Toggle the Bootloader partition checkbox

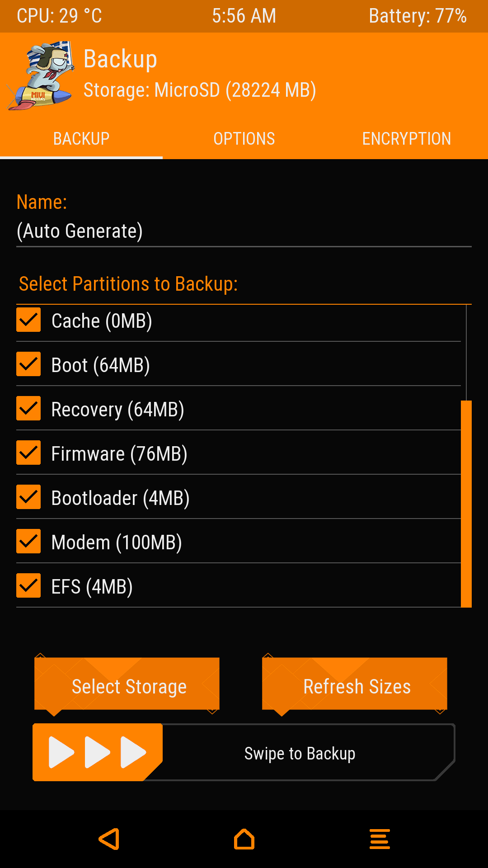pos(28,497)
